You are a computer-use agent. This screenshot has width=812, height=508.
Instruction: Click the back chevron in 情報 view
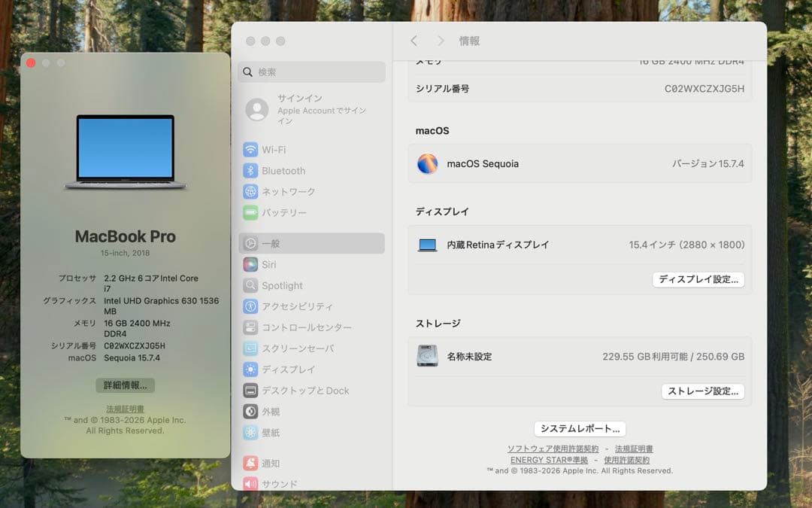[414, 41]
